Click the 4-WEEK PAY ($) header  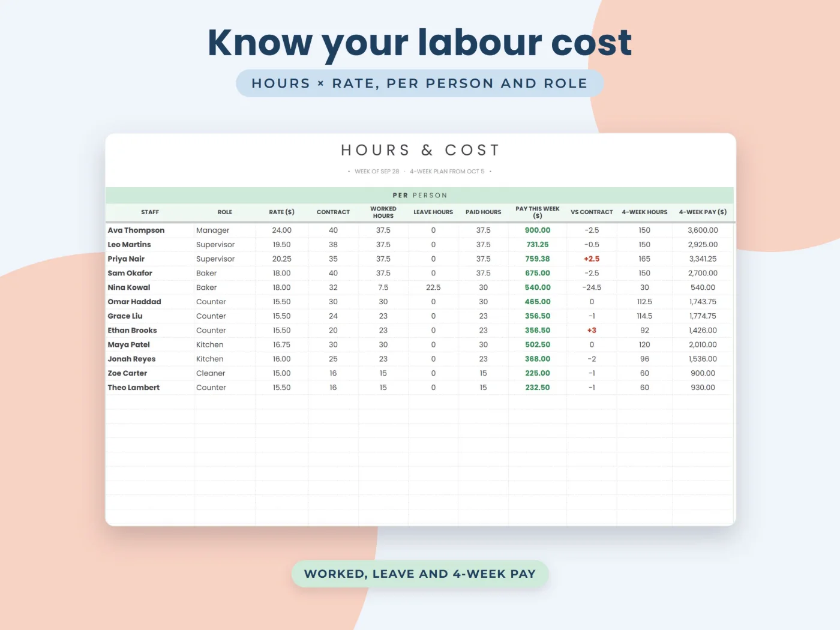coord(703,212)
